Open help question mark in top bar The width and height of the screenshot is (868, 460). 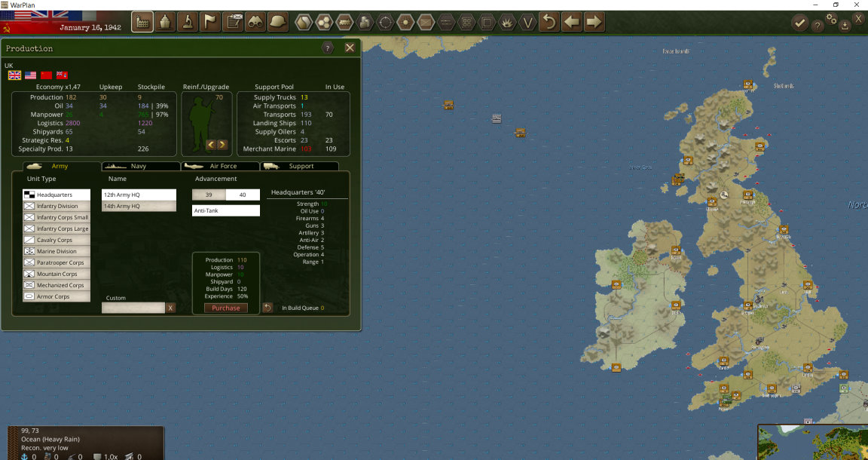tap(817, 26)
